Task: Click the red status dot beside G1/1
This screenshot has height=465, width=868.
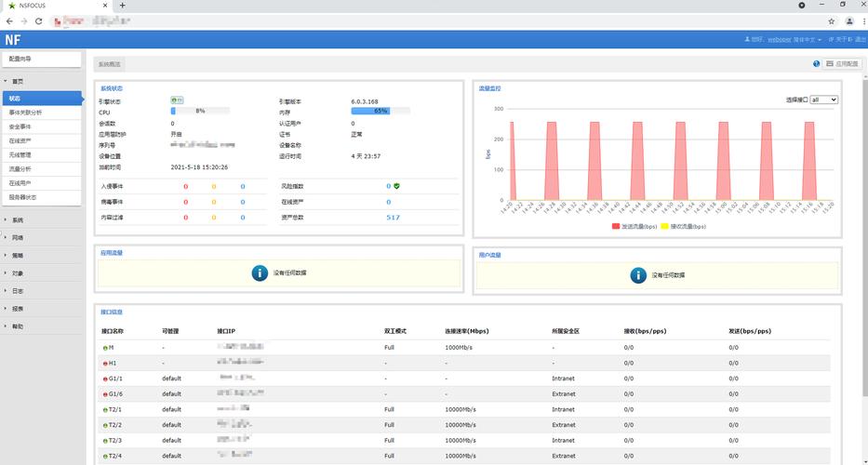Action: 105,379
